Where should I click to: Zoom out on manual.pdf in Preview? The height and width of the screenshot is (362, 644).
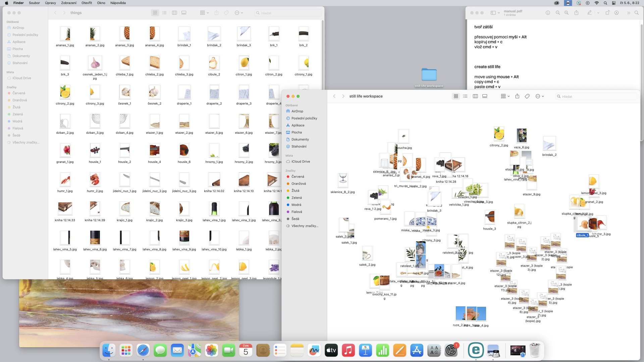click(558, 13)
